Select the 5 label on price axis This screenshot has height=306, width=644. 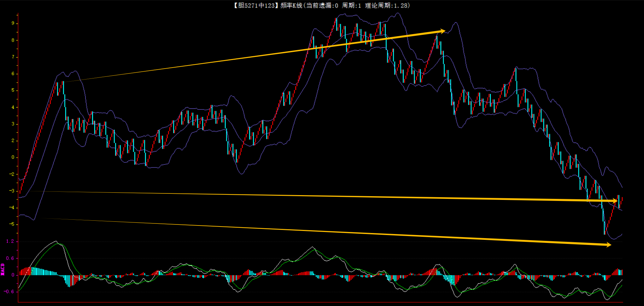pos(13,90)
